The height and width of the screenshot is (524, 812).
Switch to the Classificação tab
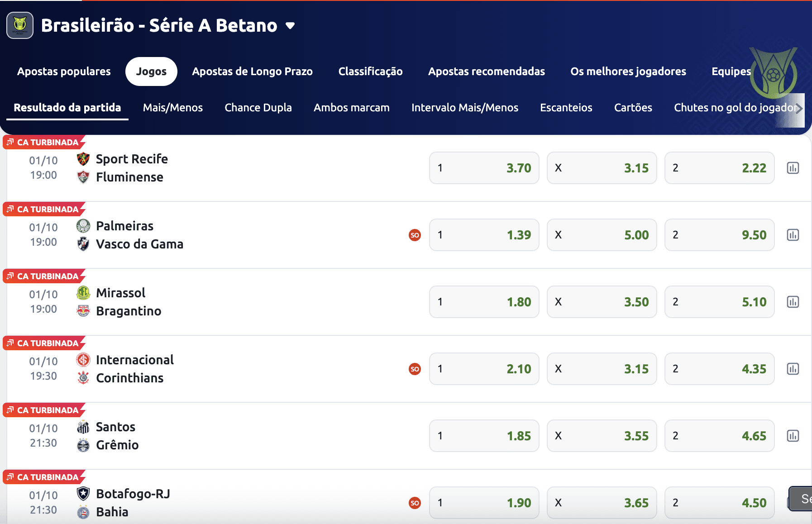coord(370,71)
